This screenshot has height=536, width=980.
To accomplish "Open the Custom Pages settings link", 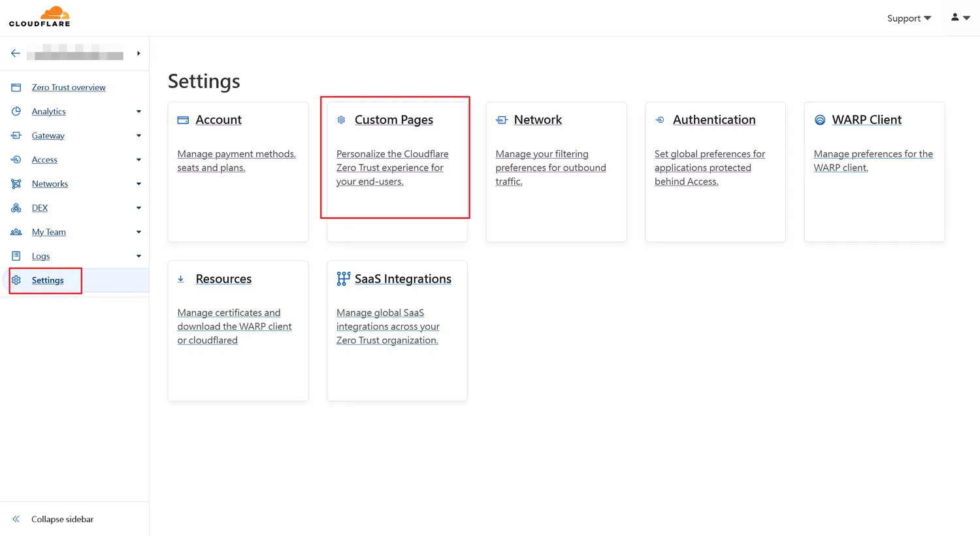I will click(x=394, y=120).
